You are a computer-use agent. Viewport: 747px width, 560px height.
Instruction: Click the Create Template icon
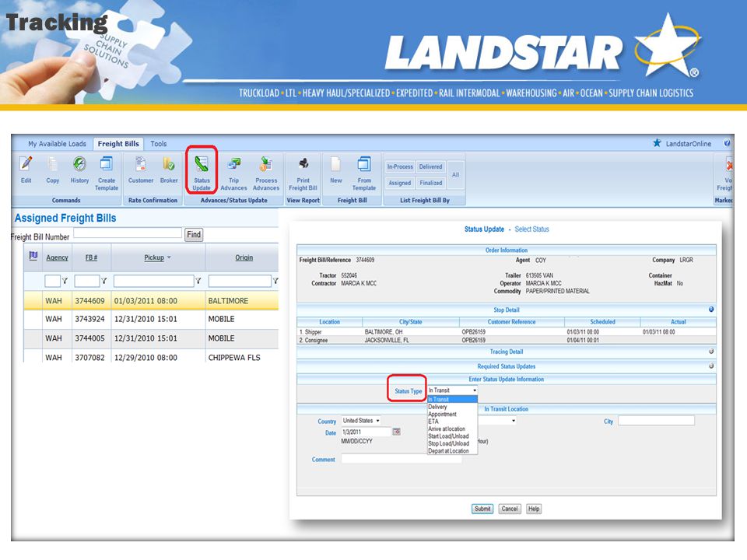(107, 164)
